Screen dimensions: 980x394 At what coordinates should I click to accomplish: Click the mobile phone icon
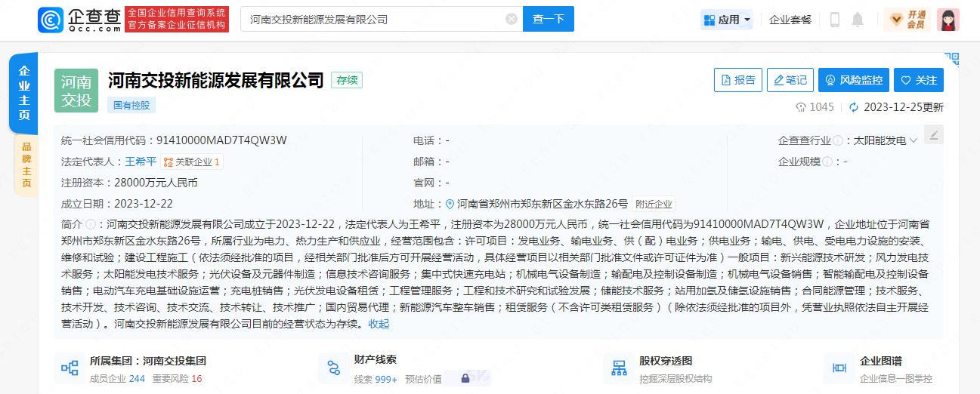[x=835, y=20]
